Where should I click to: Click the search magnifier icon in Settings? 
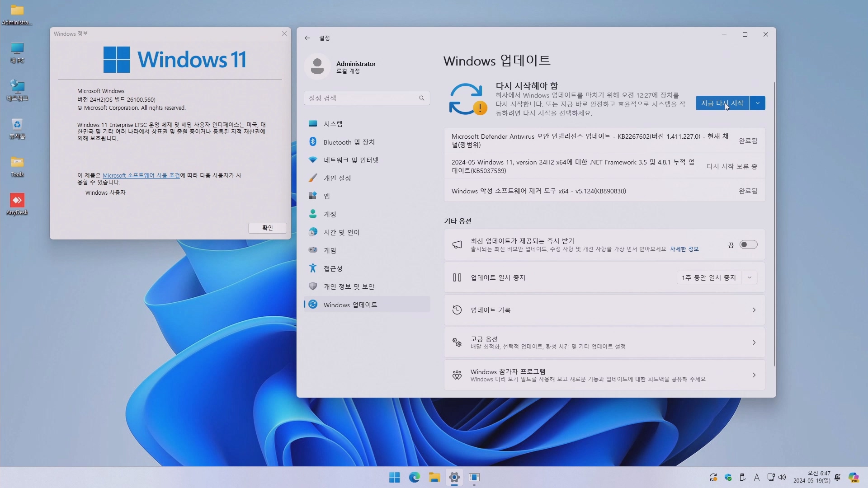click(421, 98)
